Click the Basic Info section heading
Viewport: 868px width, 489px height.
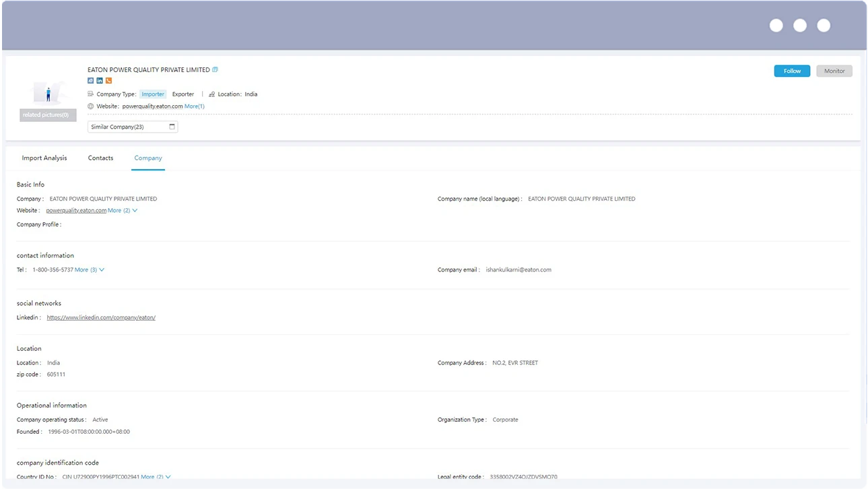click(x=31, y=185)
